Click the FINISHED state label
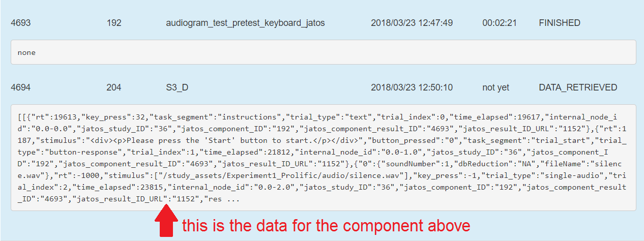Screen dimensions: 644x241 [x=560, y=23]
